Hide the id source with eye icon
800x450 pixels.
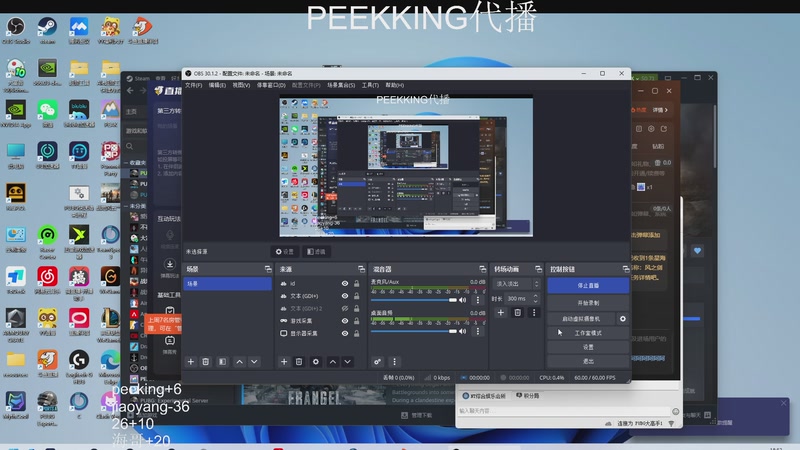[x=345, y=284]
